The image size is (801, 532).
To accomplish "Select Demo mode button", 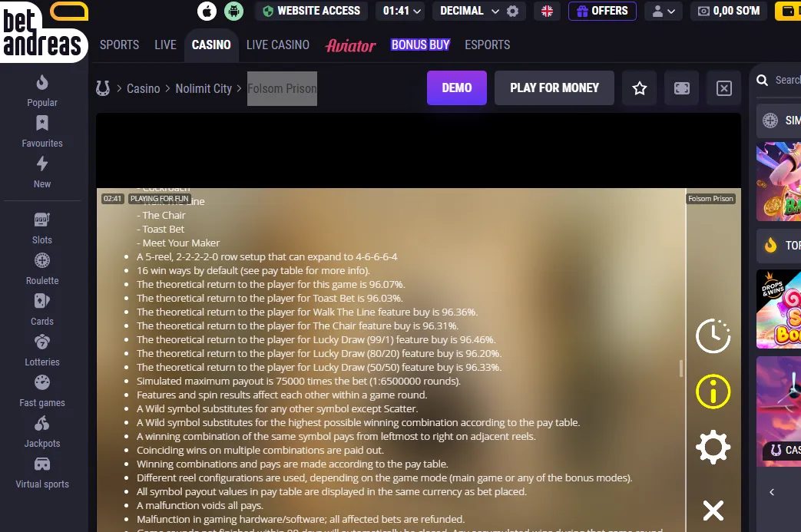I will click(x=457, y=88).
